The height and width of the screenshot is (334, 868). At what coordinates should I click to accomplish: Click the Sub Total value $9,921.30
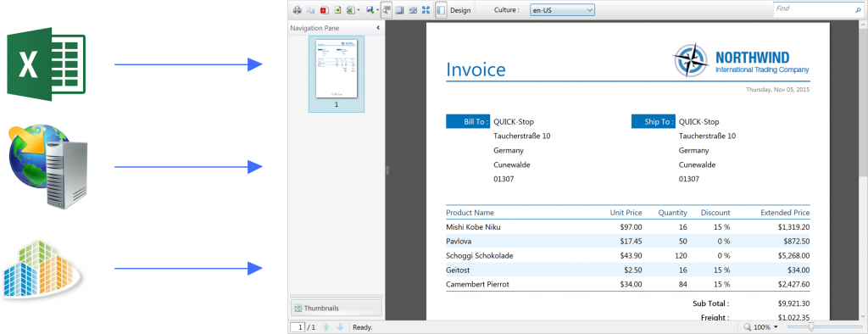pyautogui.click(x=793, y=303)
